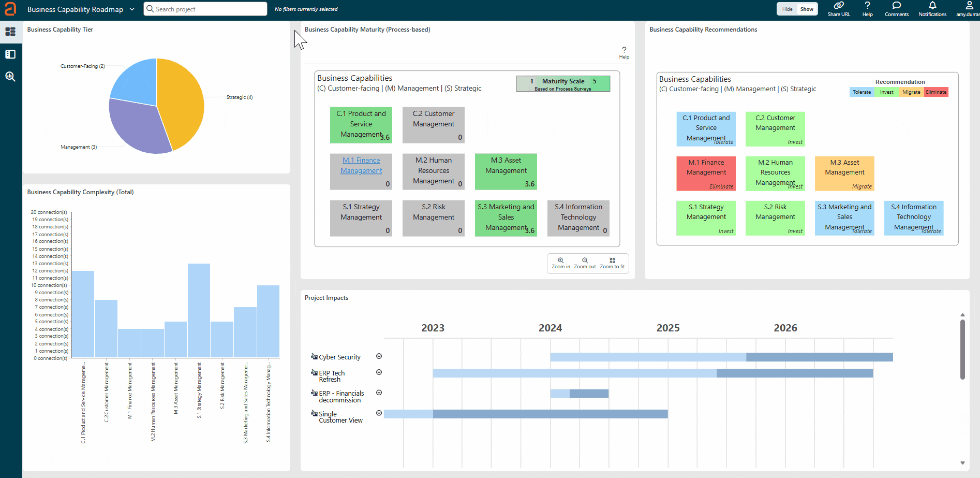Expand the Cyber Security project row
This screenshot has height=478, width=980.
tap(379, 356)
